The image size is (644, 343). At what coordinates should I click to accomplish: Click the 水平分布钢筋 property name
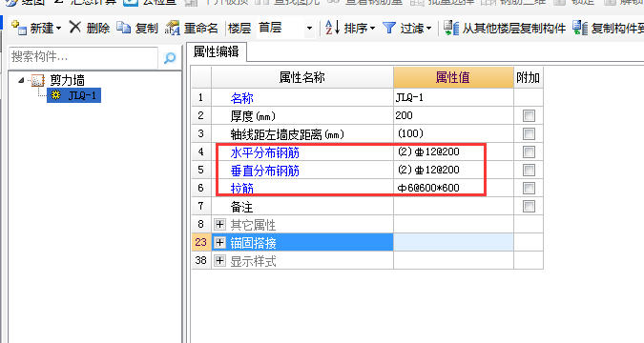pyautogui.click(x=265, y=152)
